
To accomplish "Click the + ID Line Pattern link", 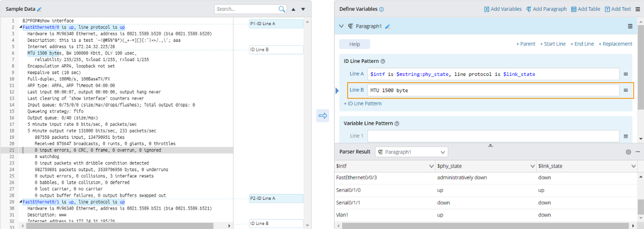I will (x=362, y=104).
